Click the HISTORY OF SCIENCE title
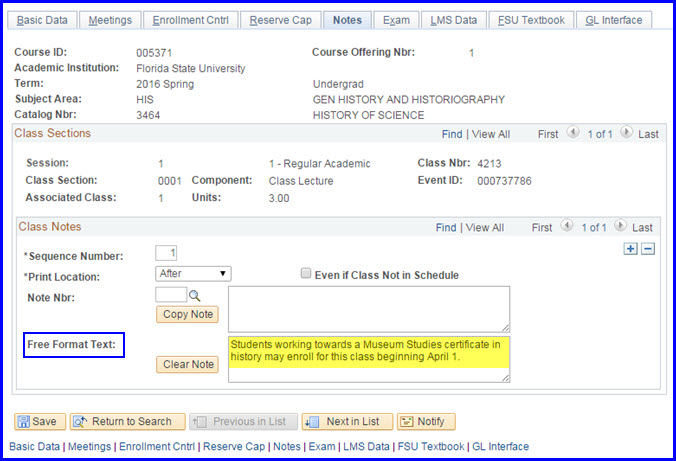The width and height of the screenshot is (676, 461). click(x=369, y=115)
